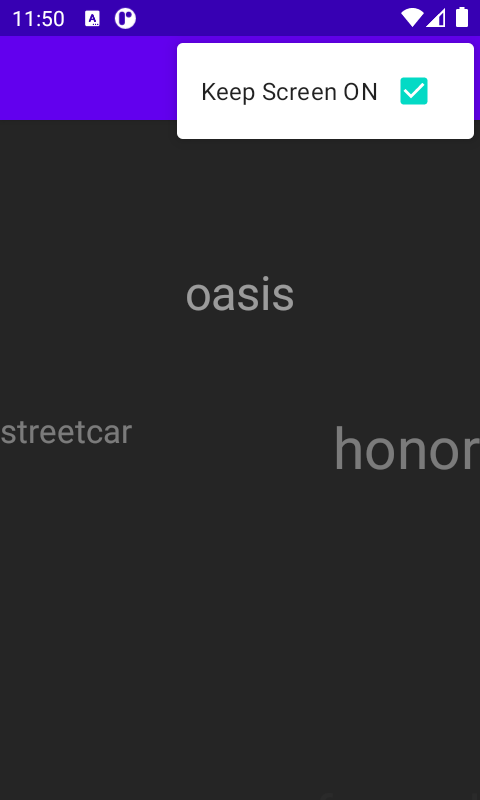The image size is (480, 800).
Task: Tap the dark area between oasis and streetcar
Action: pyautogui.click(x=153, y=365)
